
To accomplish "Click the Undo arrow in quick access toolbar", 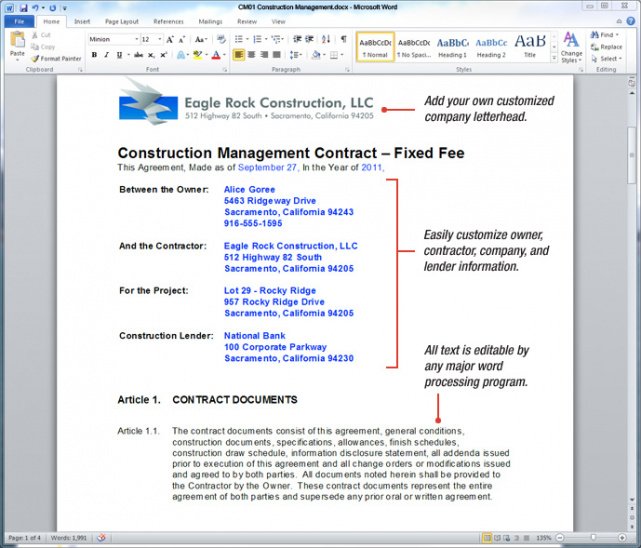I will click(36, 7).
